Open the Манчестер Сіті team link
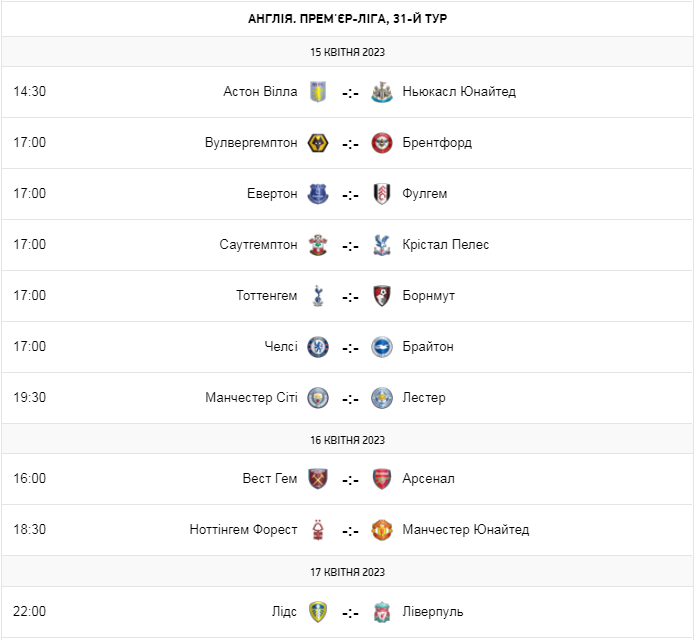 tap(251, 398)
